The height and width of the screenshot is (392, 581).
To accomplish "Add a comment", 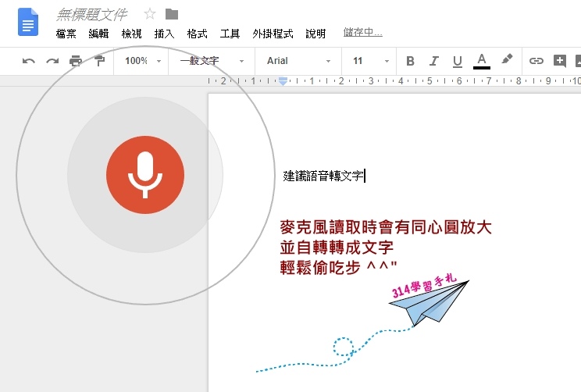I will tap(559, 61).
